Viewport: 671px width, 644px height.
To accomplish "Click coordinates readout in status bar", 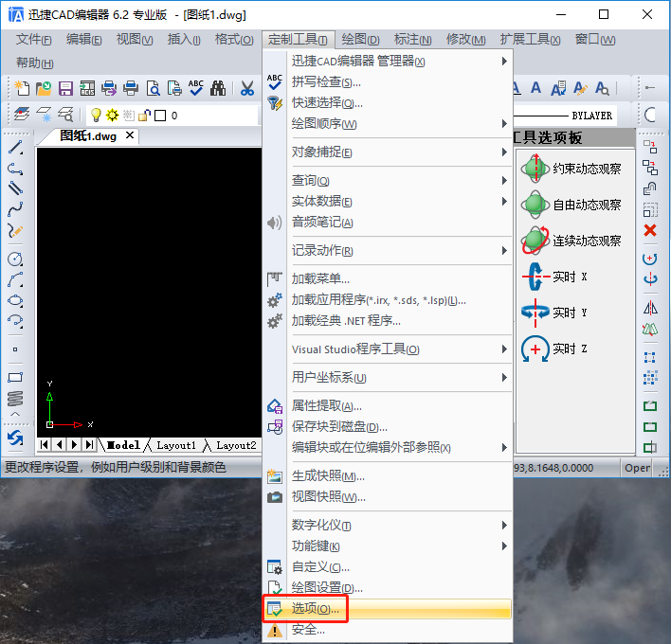I will [553, 468].
